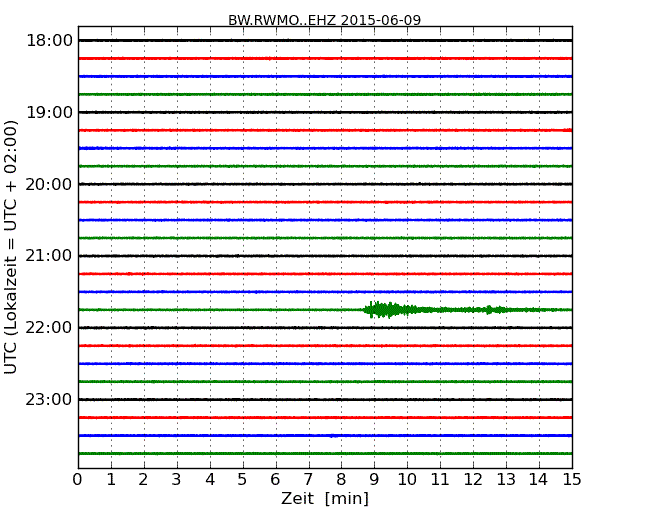The image size is (650, 520).
Task: Click the 20:00 time label
Action: [49, 184]
